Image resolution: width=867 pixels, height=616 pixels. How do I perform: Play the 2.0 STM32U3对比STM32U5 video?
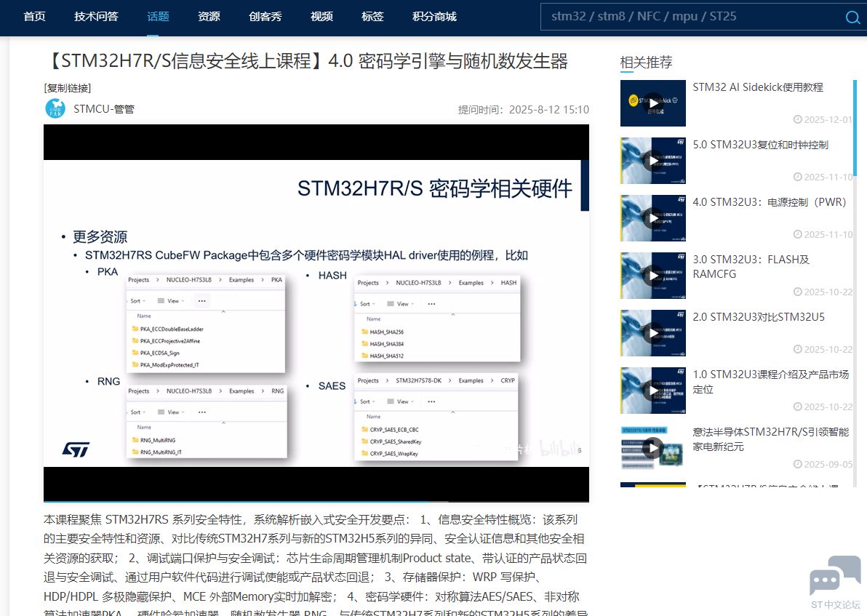[x=652, y=332]
